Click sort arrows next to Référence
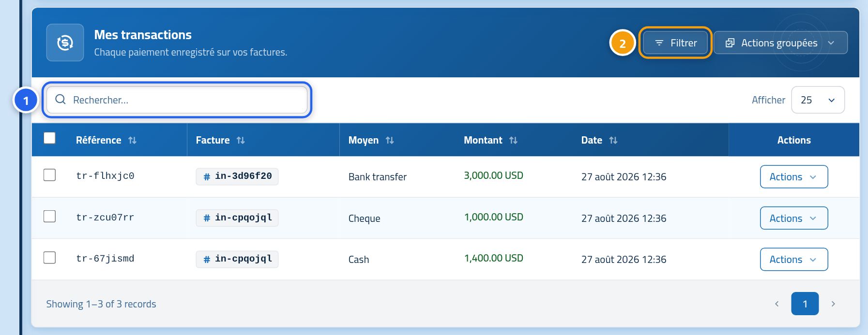Viewport: 868px width, 335px height. 132,140
